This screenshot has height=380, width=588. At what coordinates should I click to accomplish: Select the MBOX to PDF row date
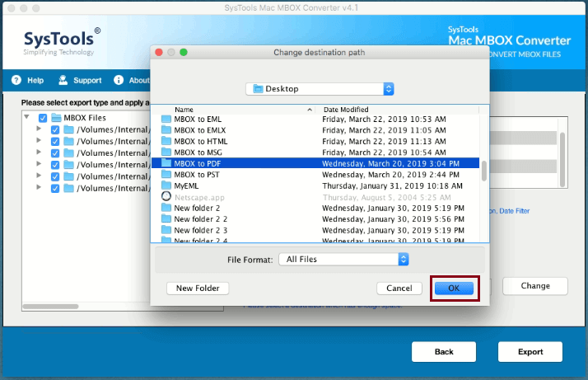pos(390,163)
